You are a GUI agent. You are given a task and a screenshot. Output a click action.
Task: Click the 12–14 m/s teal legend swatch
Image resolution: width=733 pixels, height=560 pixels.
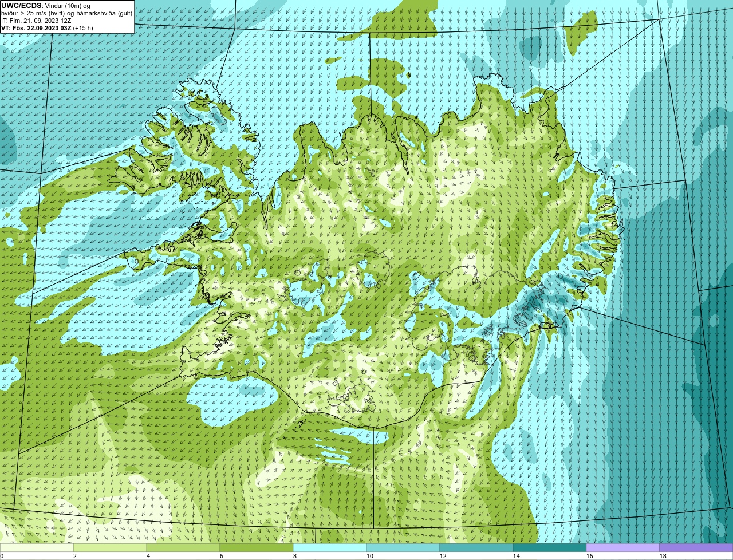coord(476,548)
